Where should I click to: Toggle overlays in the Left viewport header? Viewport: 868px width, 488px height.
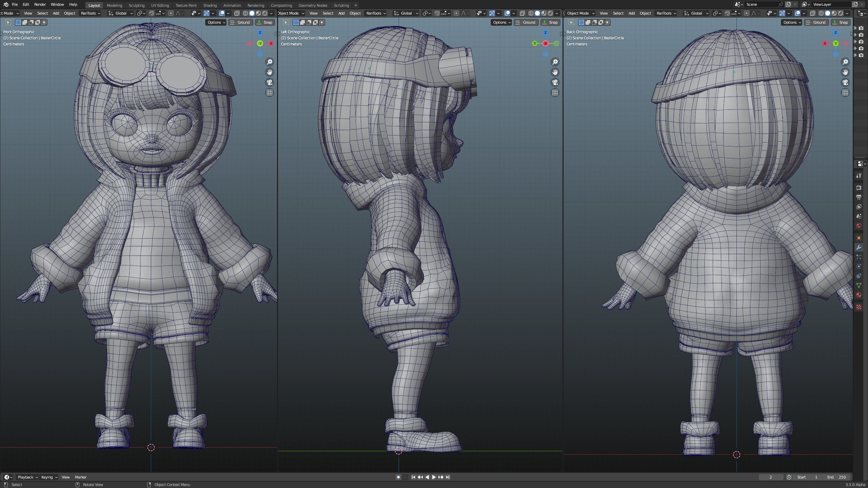[x=507, y=13]
